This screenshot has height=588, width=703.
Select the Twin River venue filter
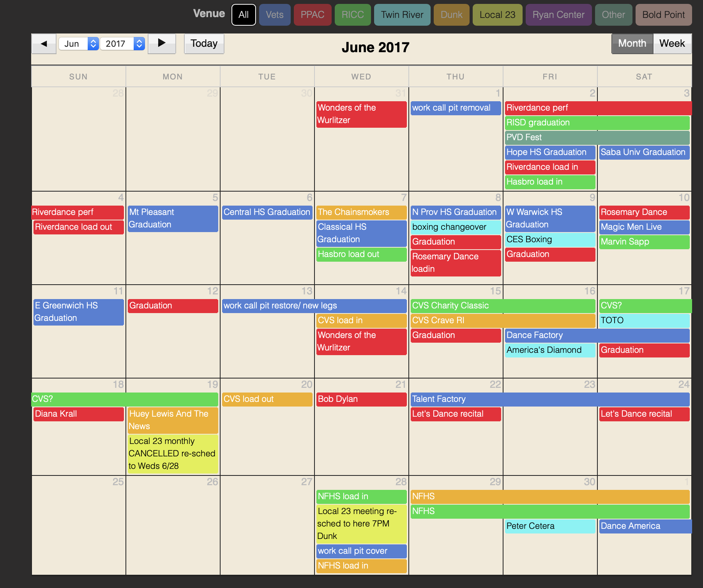tap(402, 15)
